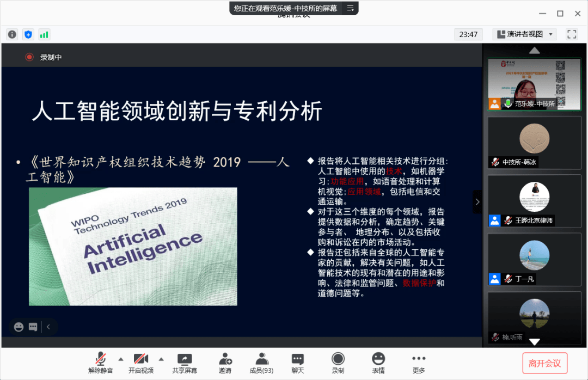Click the red 离开会议 button
Screen dimensions: 588x380
[x=545, y=363]
